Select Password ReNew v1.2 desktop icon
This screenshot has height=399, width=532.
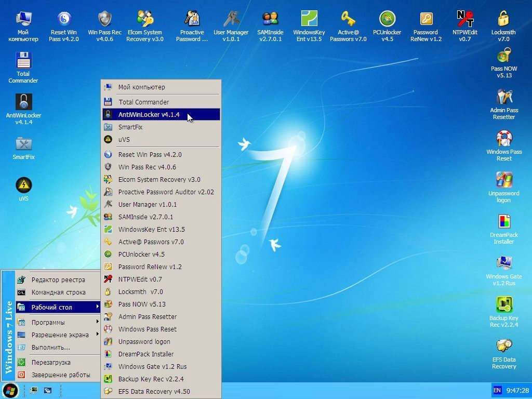click(426, 26)
